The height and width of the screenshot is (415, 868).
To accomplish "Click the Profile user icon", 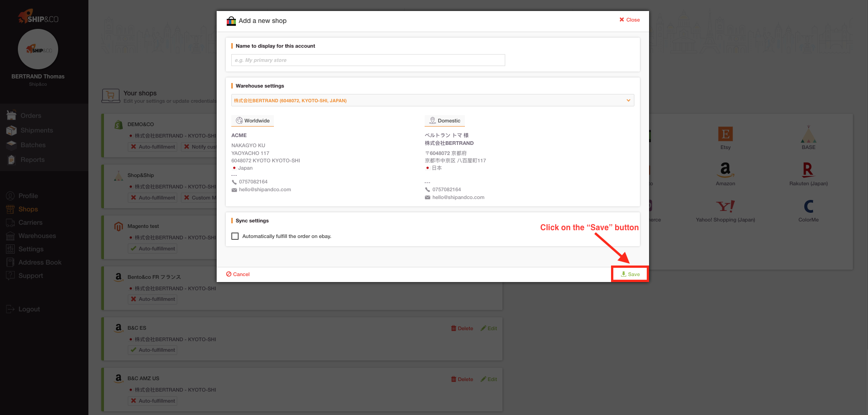I will 10,196.
